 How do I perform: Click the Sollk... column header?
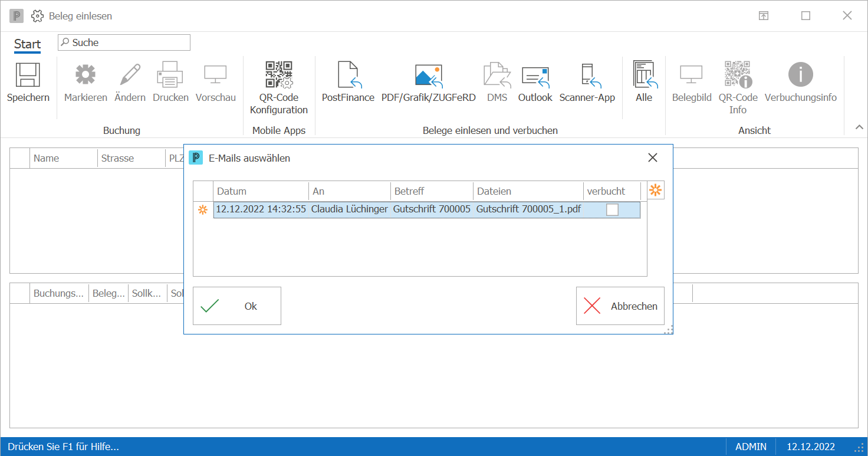pyautogui.click(x=147, y=293)
